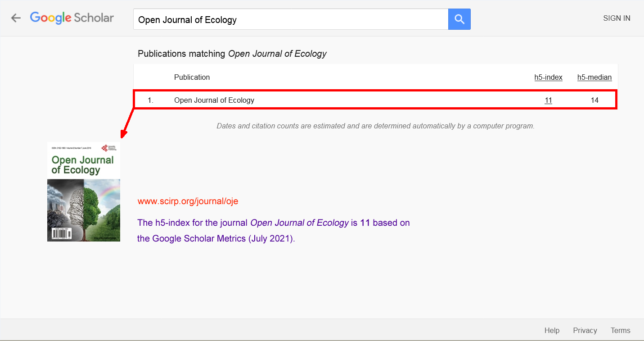Open the Terms link in footer
644x342 pixels.
(620, 330)
